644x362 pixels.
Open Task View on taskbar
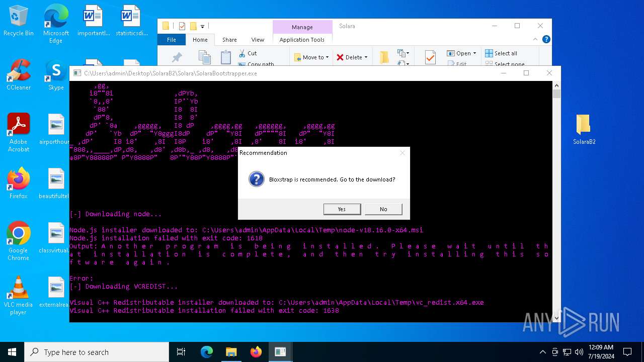pyautogui.click(x=181, y=352)
